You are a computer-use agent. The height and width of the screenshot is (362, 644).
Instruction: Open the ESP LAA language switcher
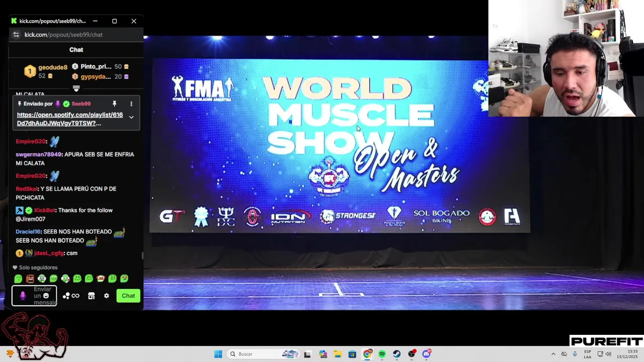click(588, 354)
